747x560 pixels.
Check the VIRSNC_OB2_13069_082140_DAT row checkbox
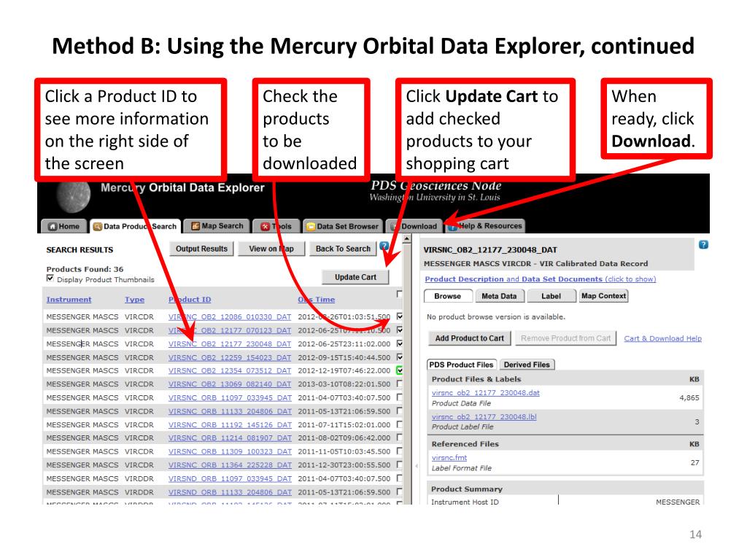(399, 384)
